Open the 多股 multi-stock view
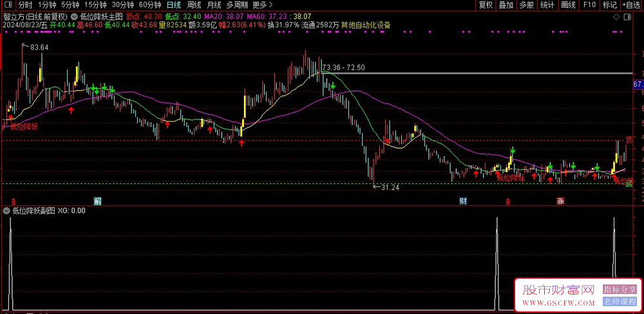This screenshot has width=644, height=314. [527, 5]
